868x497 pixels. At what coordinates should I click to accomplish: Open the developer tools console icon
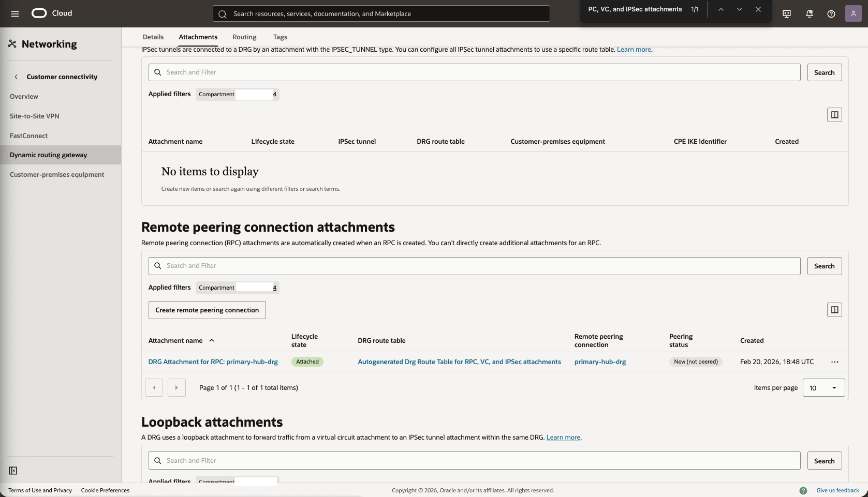click(786, 13)
